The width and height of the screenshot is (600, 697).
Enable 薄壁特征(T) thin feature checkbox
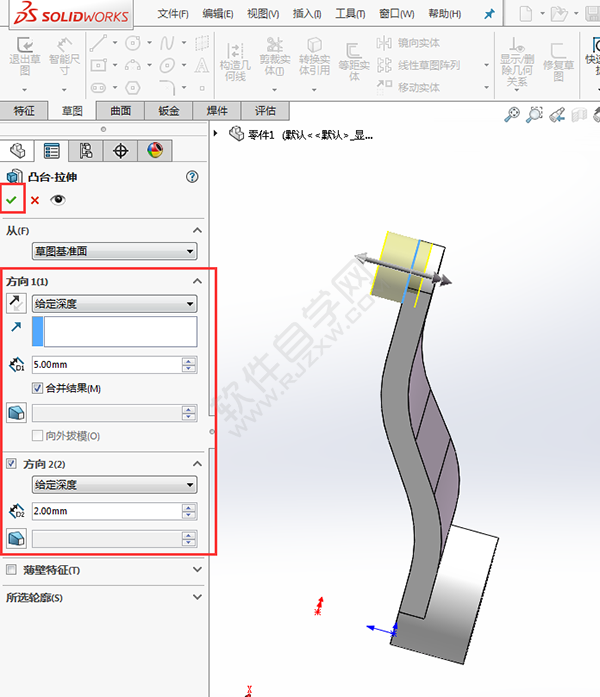click(12, 569)
